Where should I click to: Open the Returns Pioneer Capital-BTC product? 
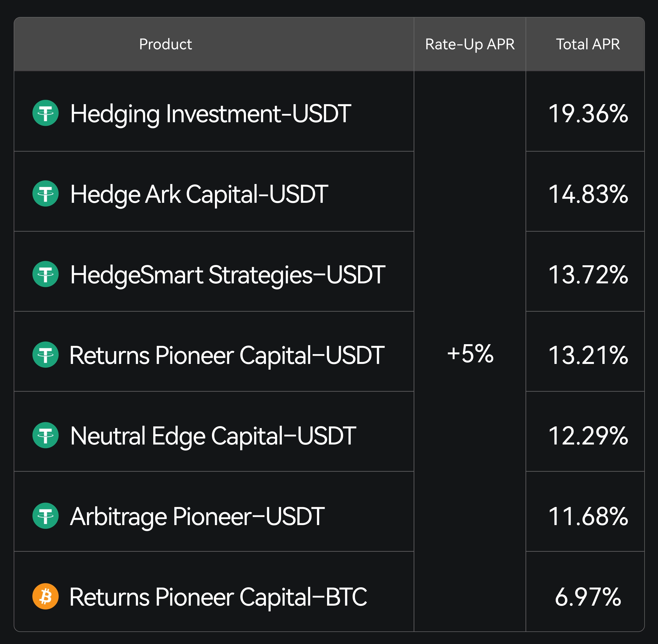(x=218, y=597)
